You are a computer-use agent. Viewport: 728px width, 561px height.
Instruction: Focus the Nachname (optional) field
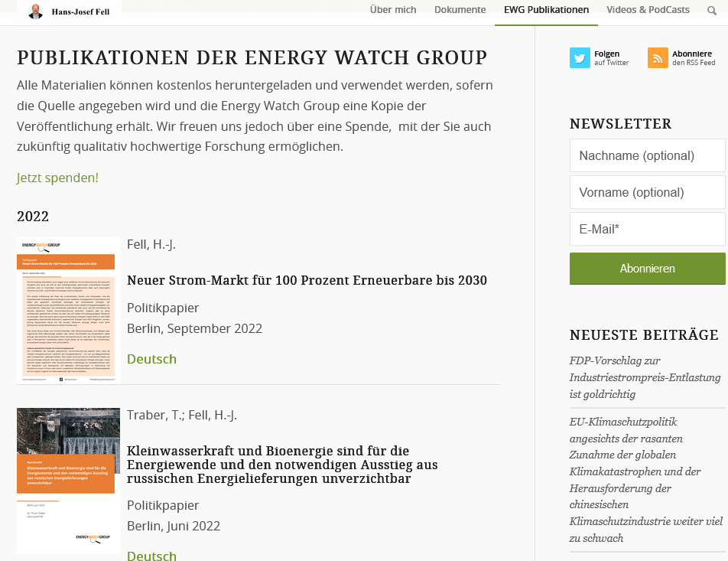point(647,155)
